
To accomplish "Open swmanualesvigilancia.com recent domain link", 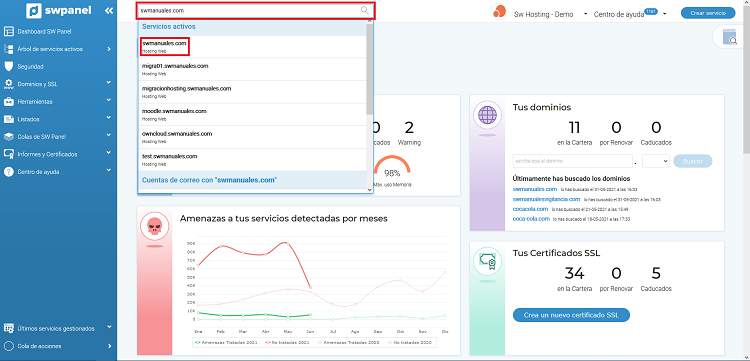I will (x=546, y=199).
